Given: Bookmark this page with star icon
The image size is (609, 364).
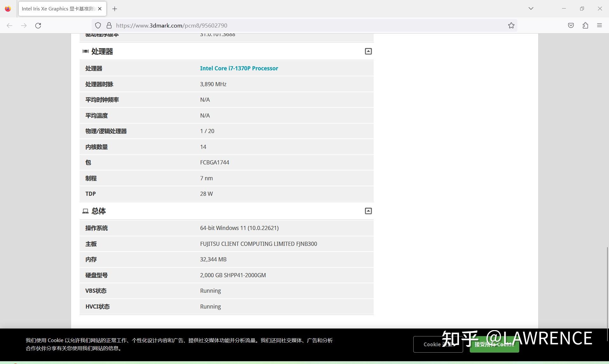Looking at the screenshot, I should [511, 26].
